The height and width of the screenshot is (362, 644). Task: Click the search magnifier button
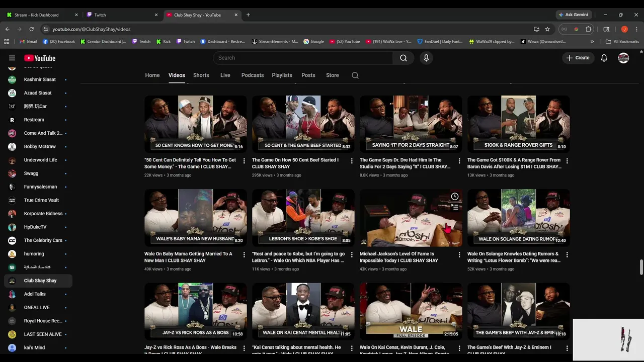pos(404,58)
